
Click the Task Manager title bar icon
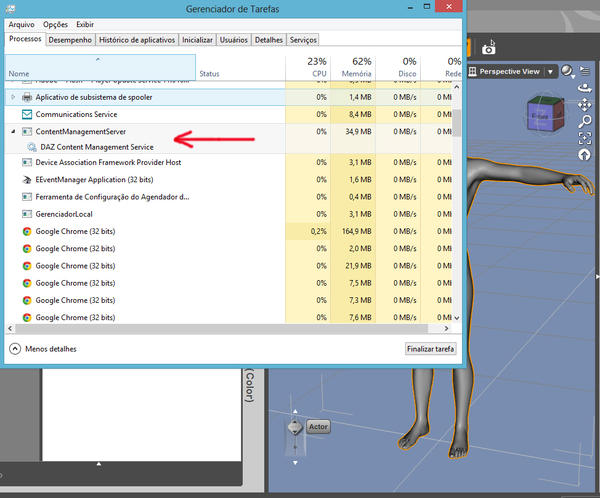pos(11,8)
